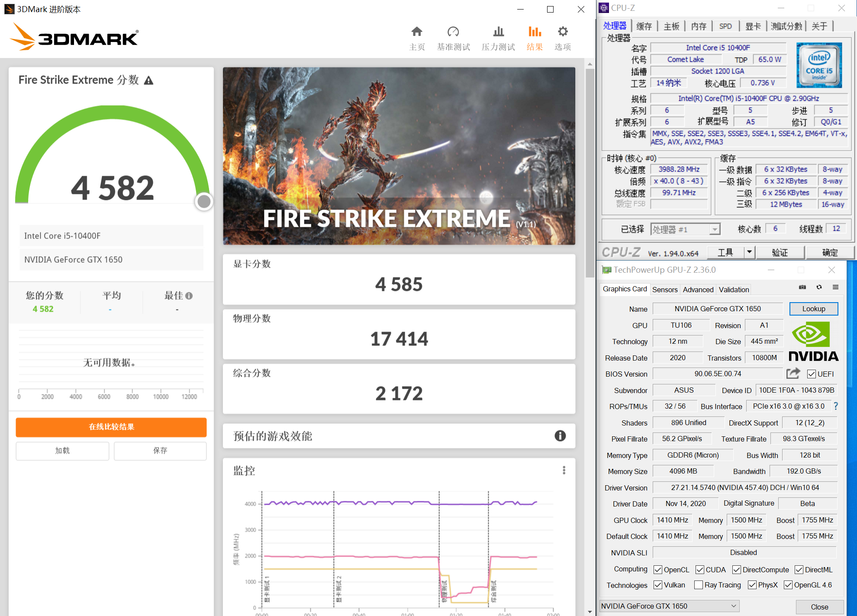Click Intel Core i5 logo in CPU-Z
This screenshot has width=857, height=616.
coord(819,65)
